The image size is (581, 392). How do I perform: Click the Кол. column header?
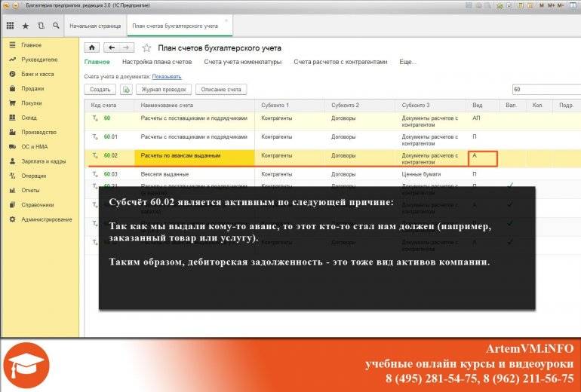538,106
